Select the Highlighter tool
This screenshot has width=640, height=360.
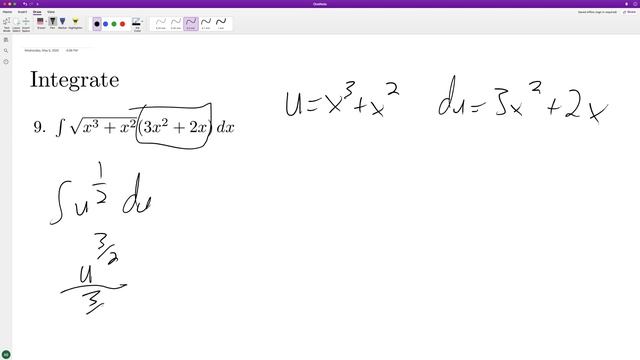click(x=75, y=23)
